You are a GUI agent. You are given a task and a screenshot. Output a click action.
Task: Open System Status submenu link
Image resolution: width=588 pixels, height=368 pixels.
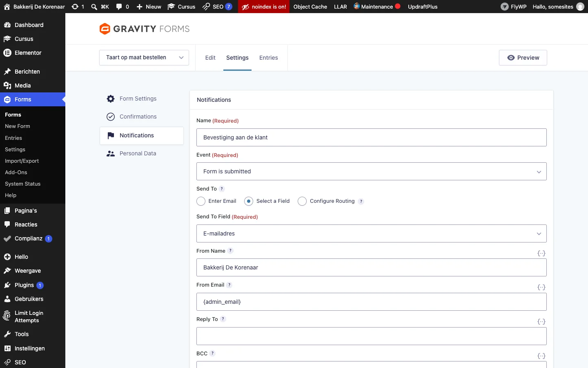tap(23, 184)
